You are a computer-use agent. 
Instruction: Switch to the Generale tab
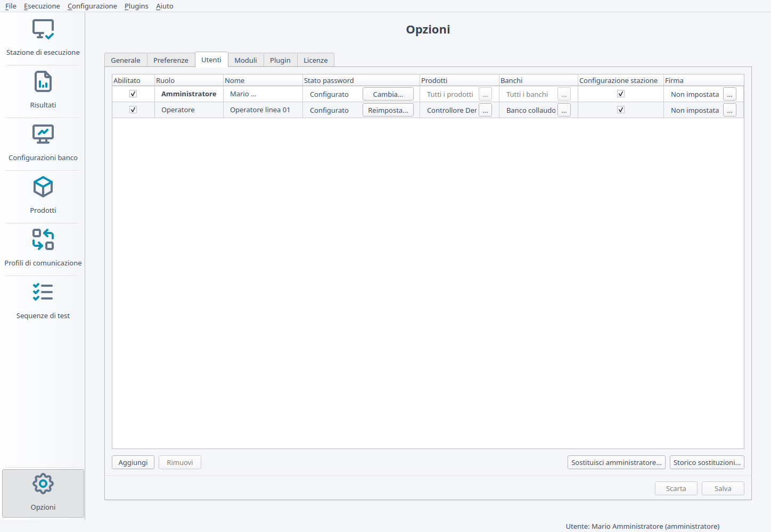pos(126,60)
